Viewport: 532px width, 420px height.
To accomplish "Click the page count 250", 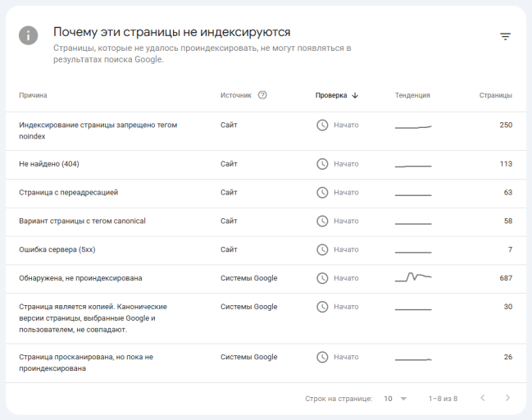I will 506,125.
